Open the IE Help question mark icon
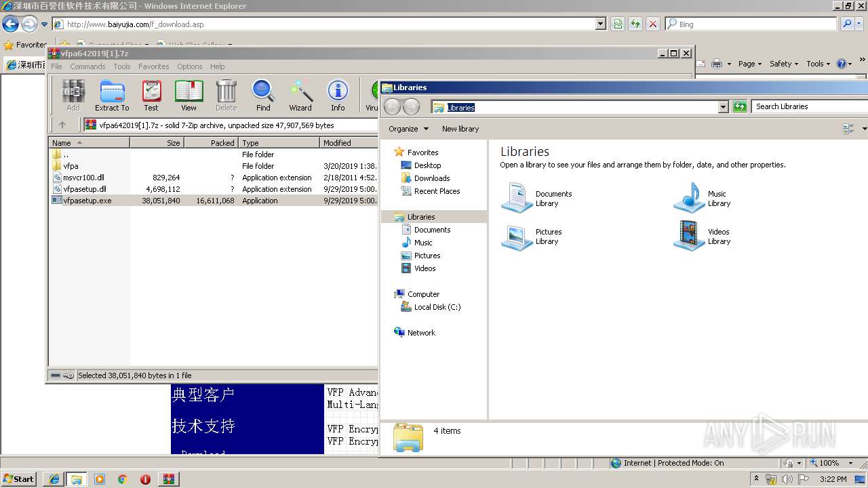Image resolution: width=868 pixels, height=488 pixels. tap(841, 64)
